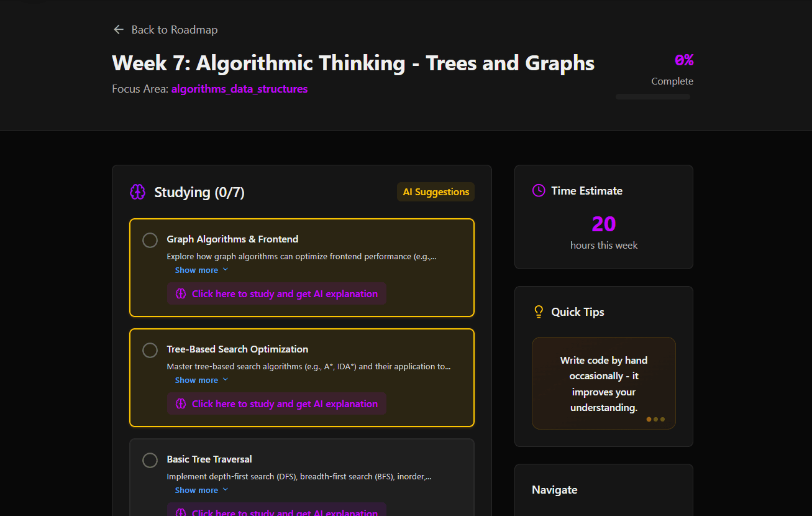Click the Write code by hand tip card

tap(604, 384)
